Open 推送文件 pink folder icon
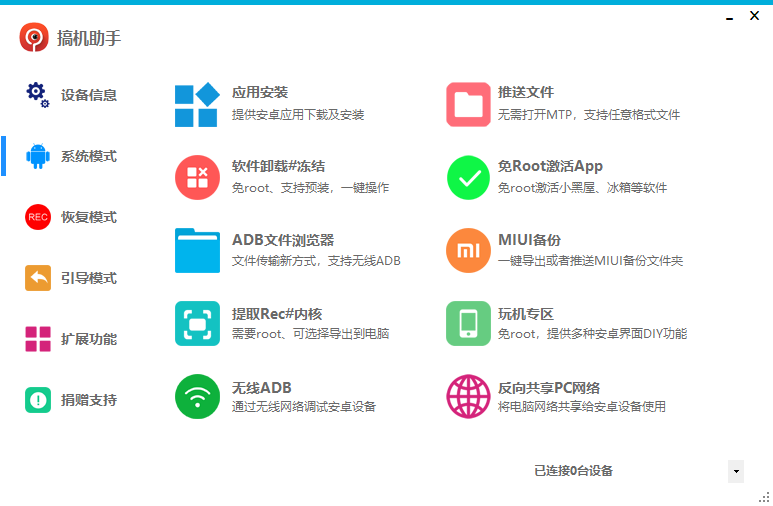This screenshot has height=506, width=773. pyautogui.click(x=468, y=105)
